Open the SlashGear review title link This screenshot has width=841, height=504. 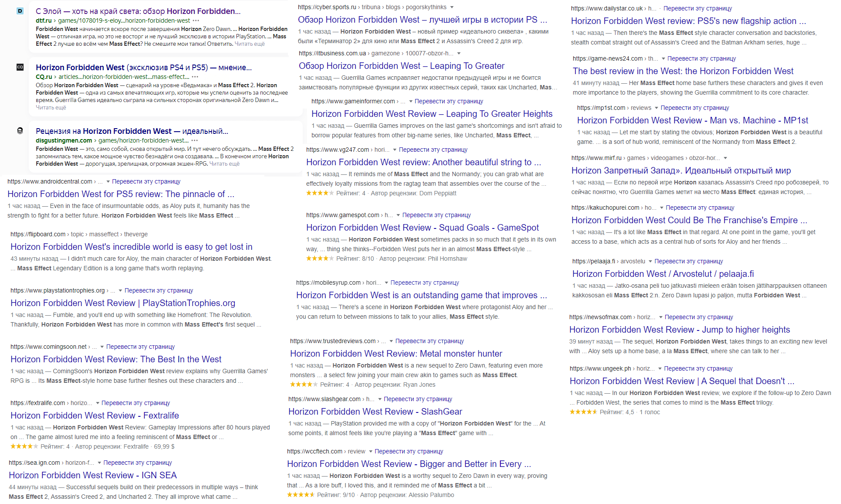click(x=375, y=412)
